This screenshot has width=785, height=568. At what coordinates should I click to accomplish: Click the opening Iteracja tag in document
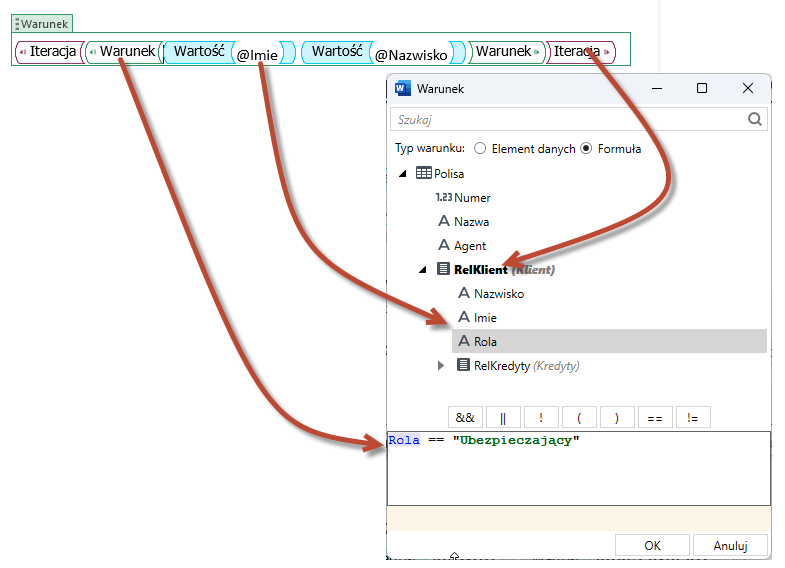tap(48, 52)
